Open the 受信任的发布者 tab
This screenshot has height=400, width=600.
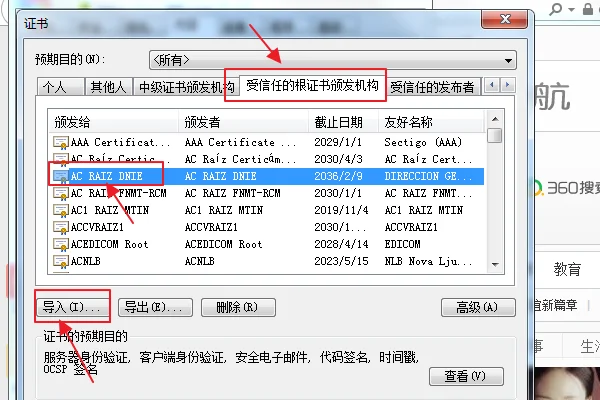pyautogui.click(x=432, y=87)
